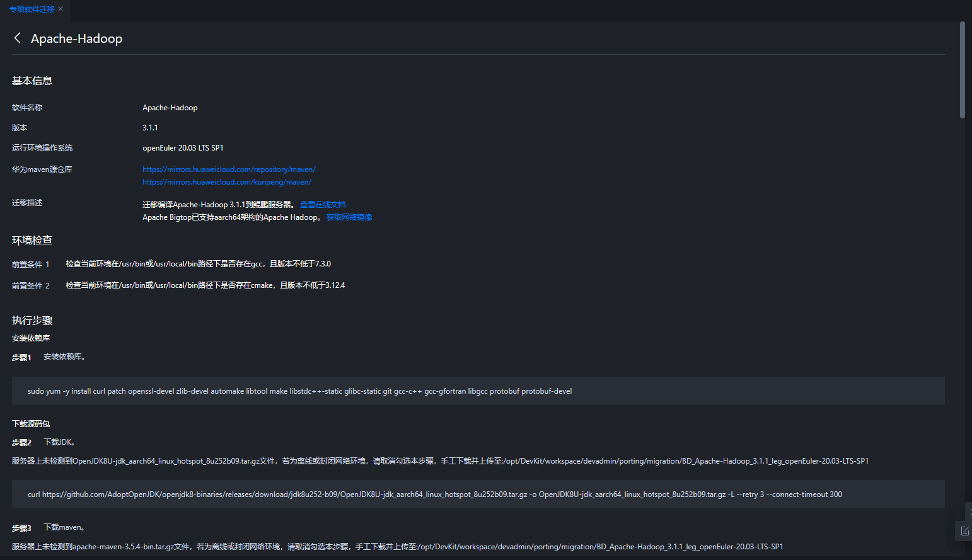Close the 专项软件迁移 tab with its X
This screenshot has height=560, width=972.
tap(61, 9)
